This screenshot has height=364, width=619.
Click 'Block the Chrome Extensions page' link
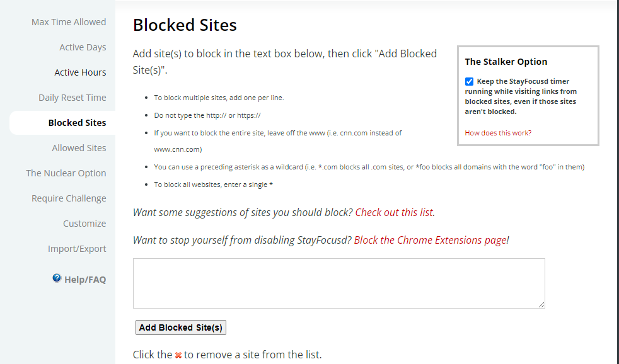pyautogui.click(x=432, y=240)
